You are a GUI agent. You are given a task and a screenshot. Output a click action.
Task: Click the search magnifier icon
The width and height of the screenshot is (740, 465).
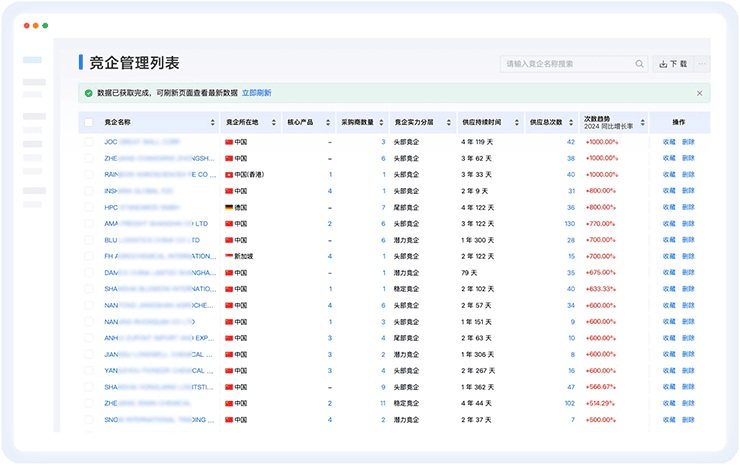tap(640, 64)
